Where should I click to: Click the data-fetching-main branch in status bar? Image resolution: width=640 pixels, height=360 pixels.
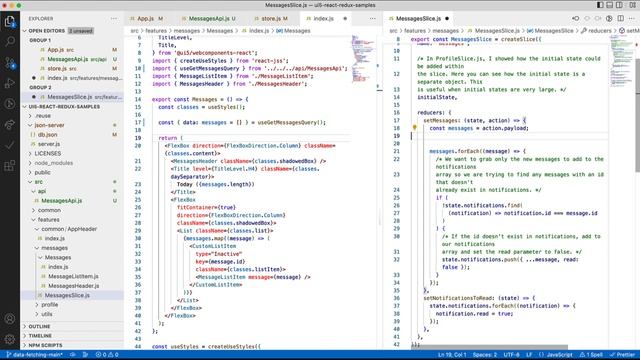pyautogui.click(x=35, y=355)
